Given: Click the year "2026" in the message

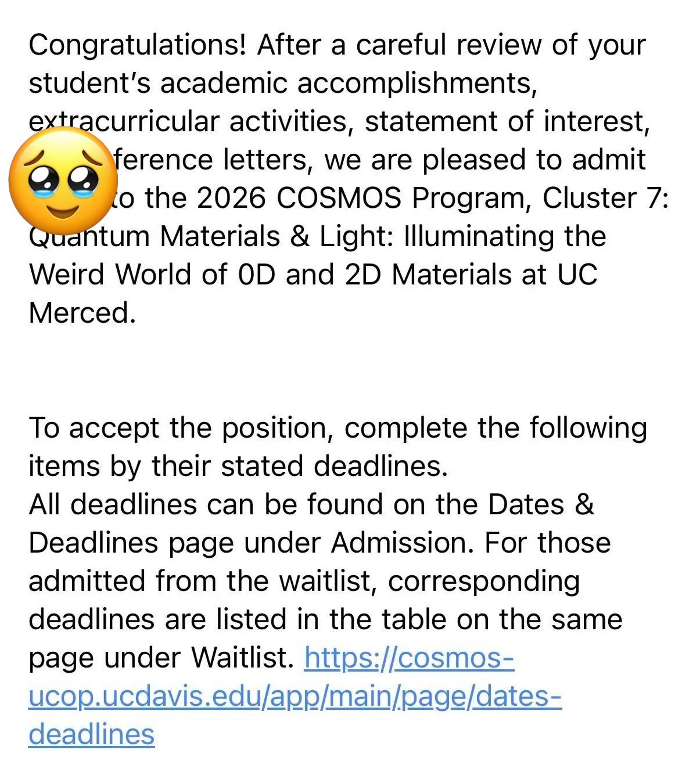Looking at the screenshot, I should pyautogui.click(x=232, y=198).
